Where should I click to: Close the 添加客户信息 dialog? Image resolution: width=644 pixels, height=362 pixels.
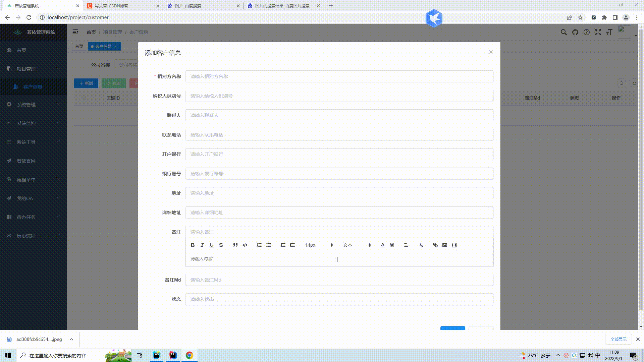coord(491,52)
